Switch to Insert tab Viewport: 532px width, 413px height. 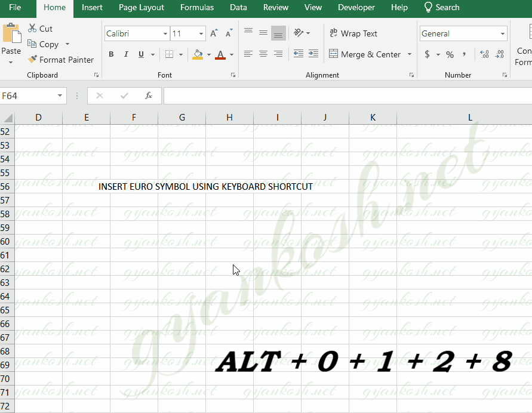pos(92,7)
